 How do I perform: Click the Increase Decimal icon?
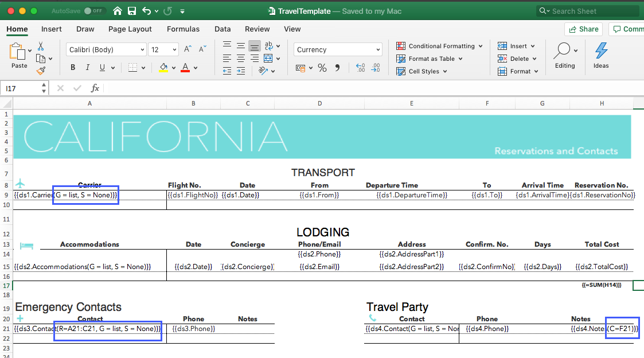click(361, 68)
